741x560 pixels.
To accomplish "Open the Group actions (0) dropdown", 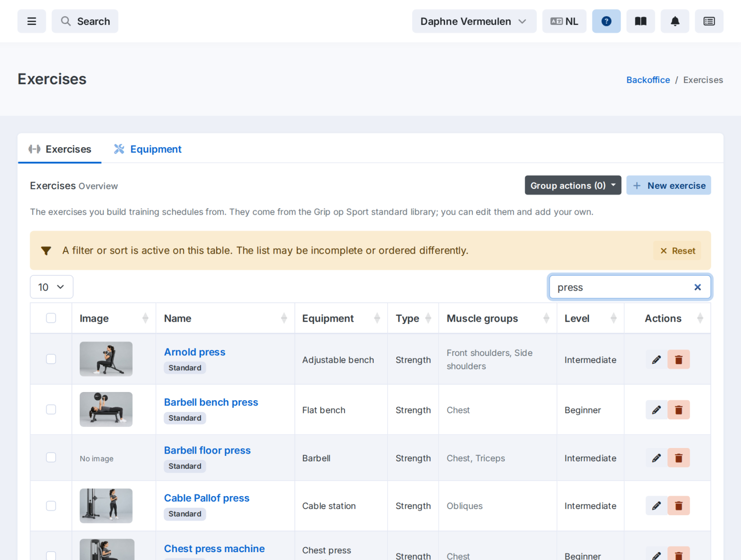I will point(573,186).
